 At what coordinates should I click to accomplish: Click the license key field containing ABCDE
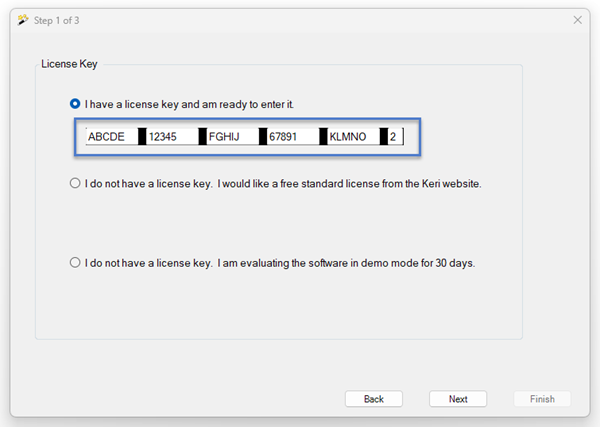click(110, 137)
